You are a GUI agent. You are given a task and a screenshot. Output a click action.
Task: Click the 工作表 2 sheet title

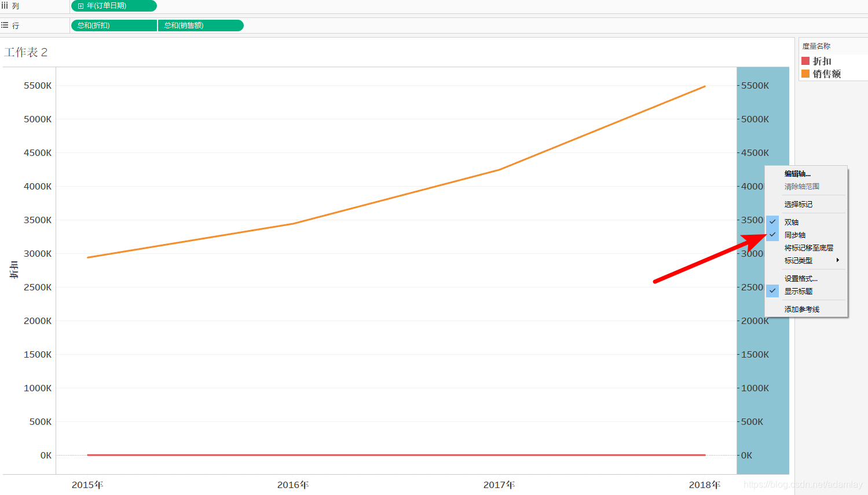[26, 53]
